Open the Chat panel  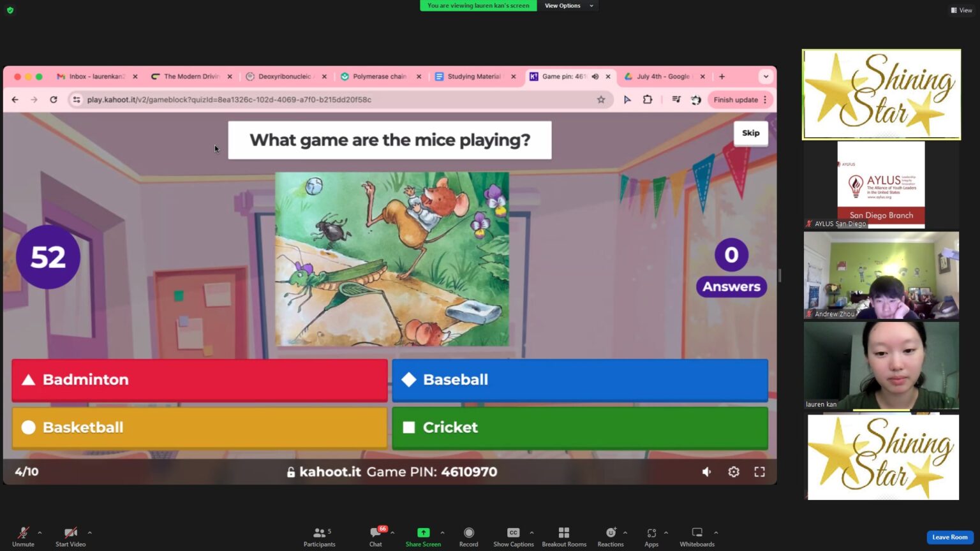376,537
